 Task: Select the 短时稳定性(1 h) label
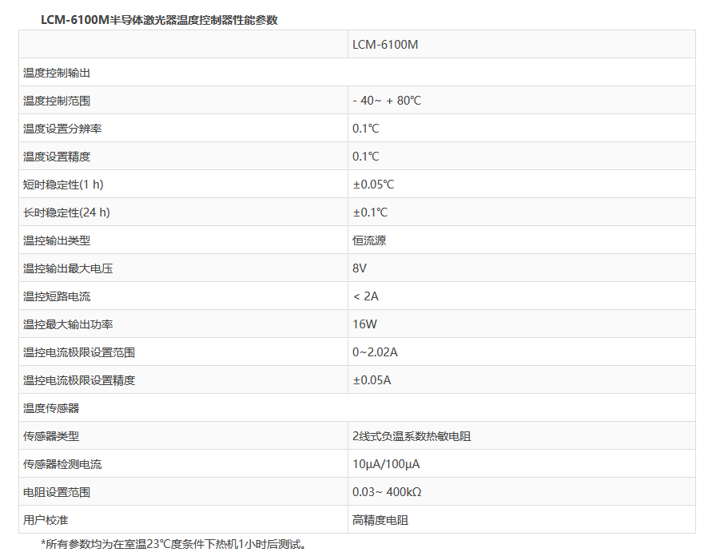point(63,185)
